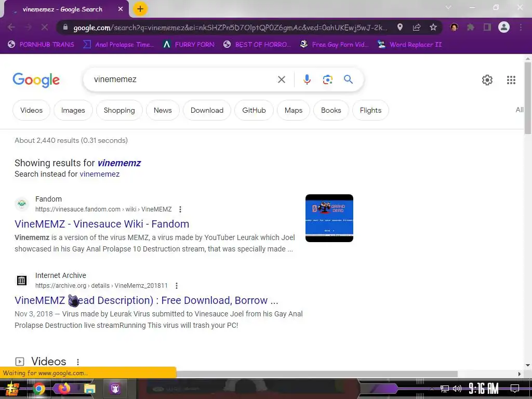Clear the search box with the X

coord(281,79)
